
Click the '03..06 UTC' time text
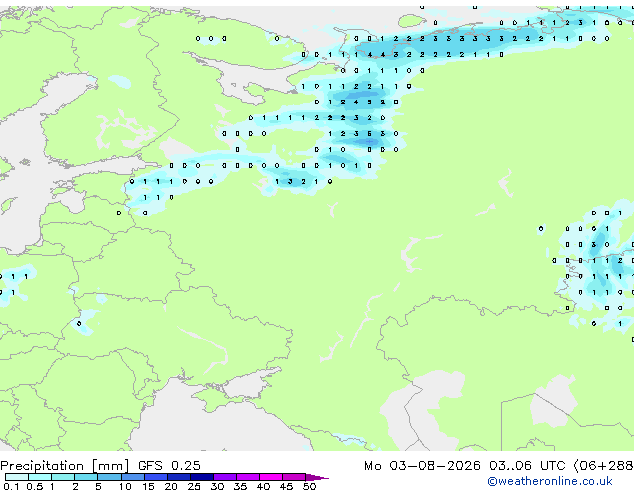point(526,466)
